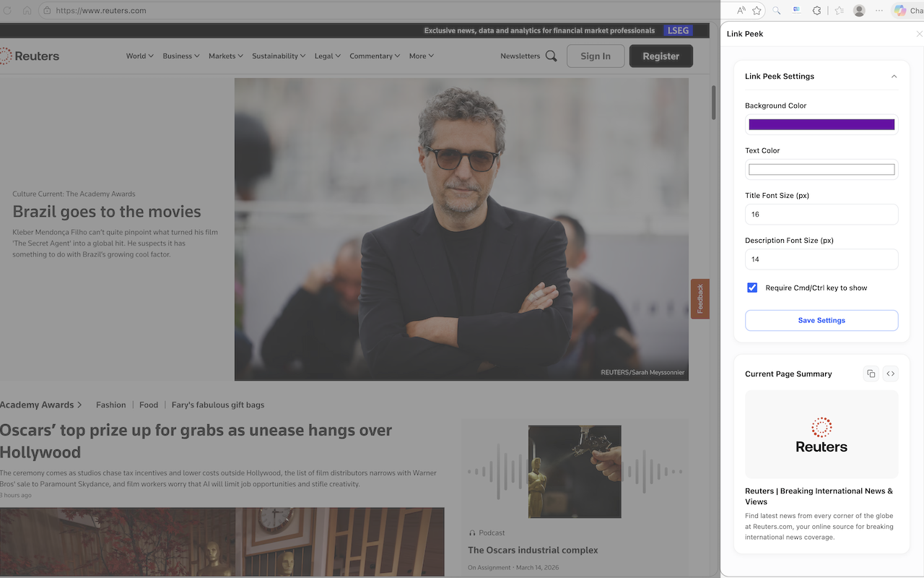Uncheck Require Cmd/Ctrl key to show
The image size is (924, 578).
(752, 288)
